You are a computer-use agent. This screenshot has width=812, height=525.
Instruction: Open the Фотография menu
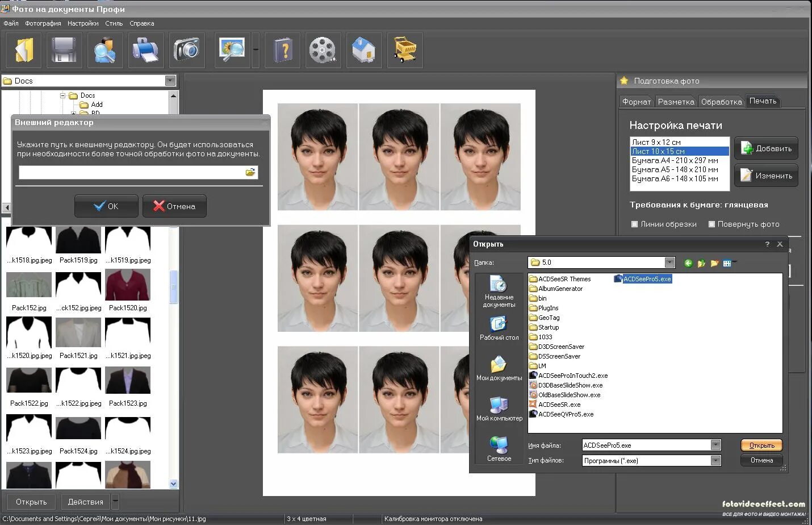(x=43, y=23)
